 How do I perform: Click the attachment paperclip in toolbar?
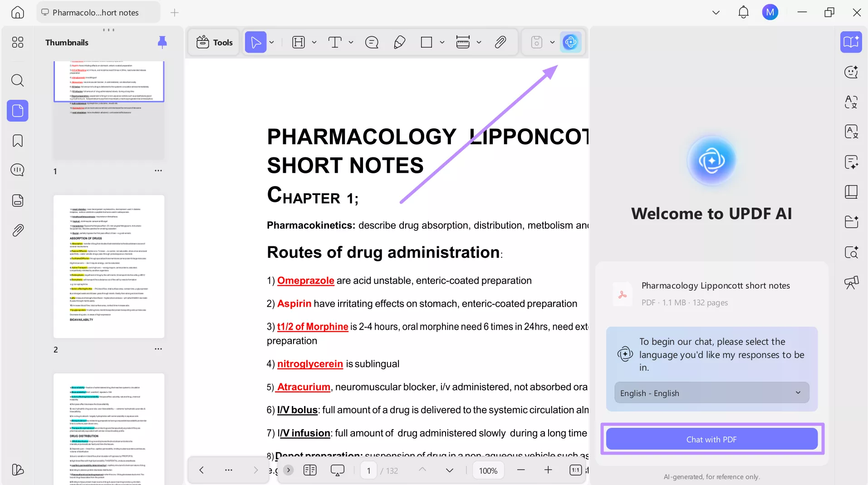pyautogui.click(x=500, y=42)
